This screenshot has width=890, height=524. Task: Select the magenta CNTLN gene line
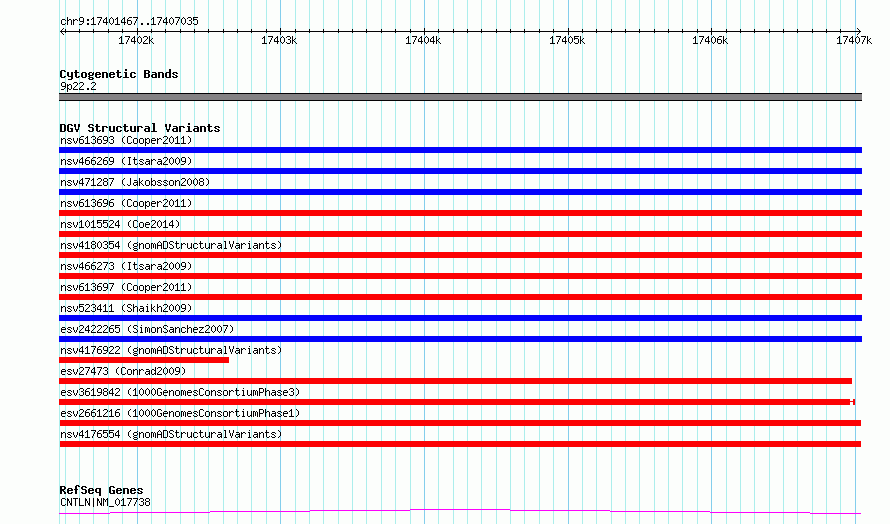pyautogui.click(x=460, y=512)
